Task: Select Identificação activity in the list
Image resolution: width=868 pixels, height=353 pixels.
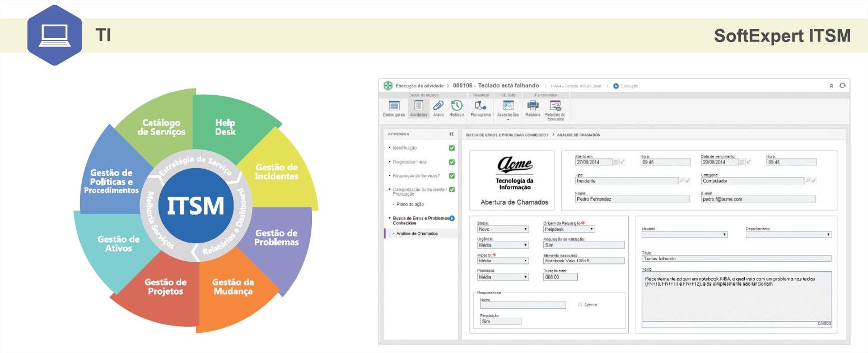Action: [x=404, y=148]
